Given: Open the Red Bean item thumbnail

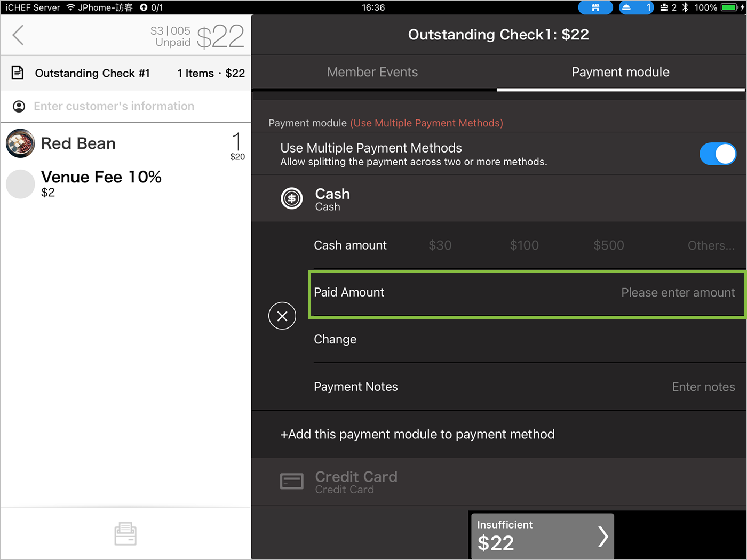Looking at the screenshot, I should (x=20, y=143).
